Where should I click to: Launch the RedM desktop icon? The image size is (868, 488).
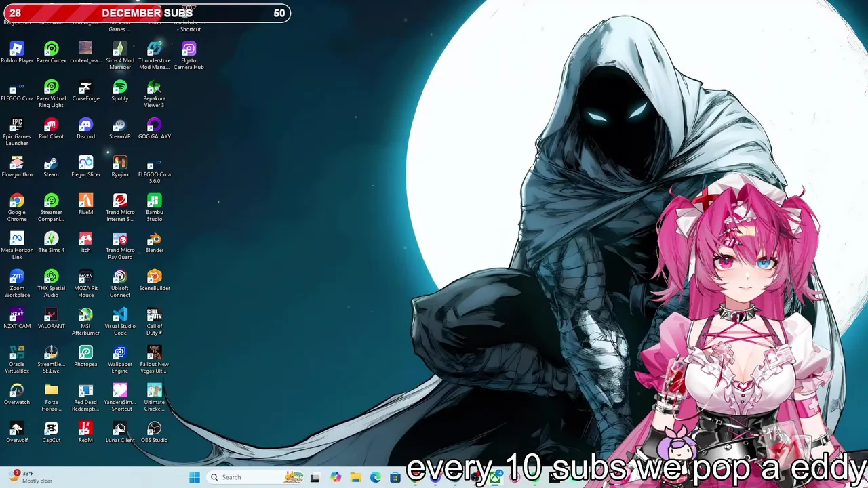tap(85, 432)
